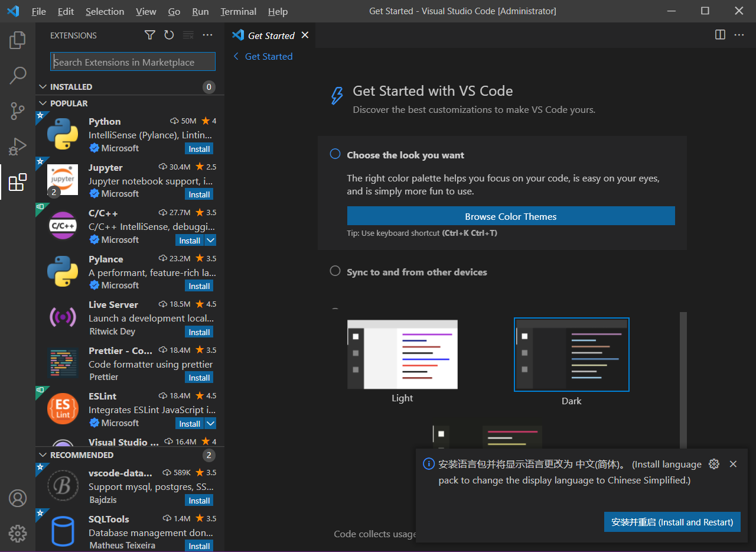This screenshot has width=756, height=552.
Task: Open the Terminal menu
Action: click(x=239, y=11)
